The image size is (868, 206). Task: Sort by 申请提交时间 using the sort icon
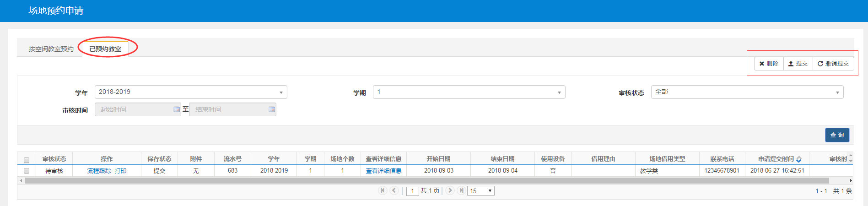pyautogui.click(x=799, y=159)
